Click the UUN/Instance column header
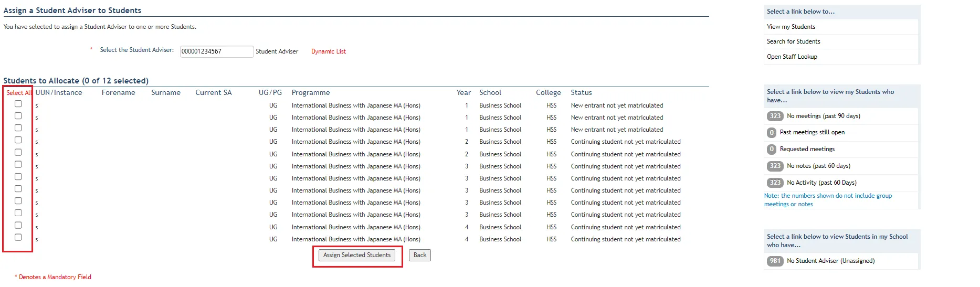This screenshot has height=287, width=980. (x=59, y=93)
